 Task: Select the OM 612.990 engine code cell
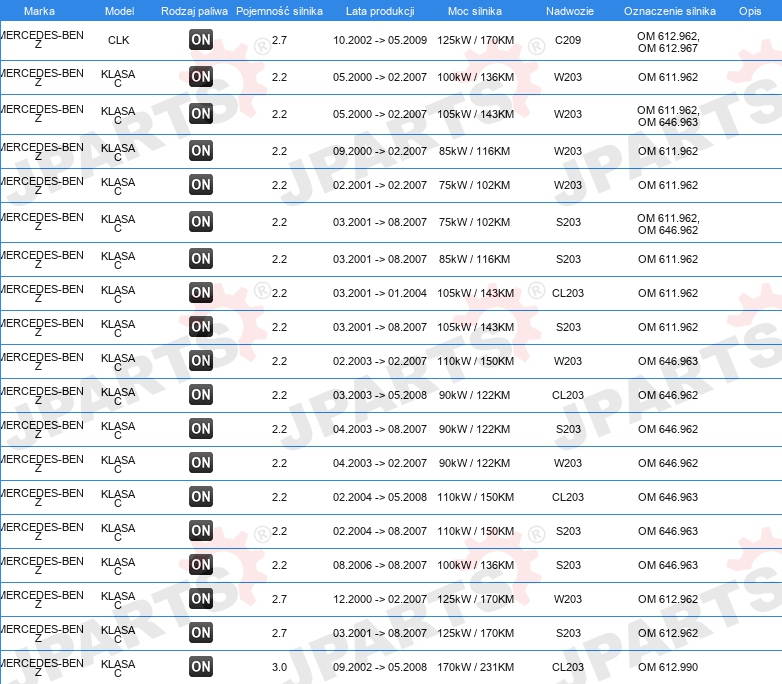coord(668,667)
